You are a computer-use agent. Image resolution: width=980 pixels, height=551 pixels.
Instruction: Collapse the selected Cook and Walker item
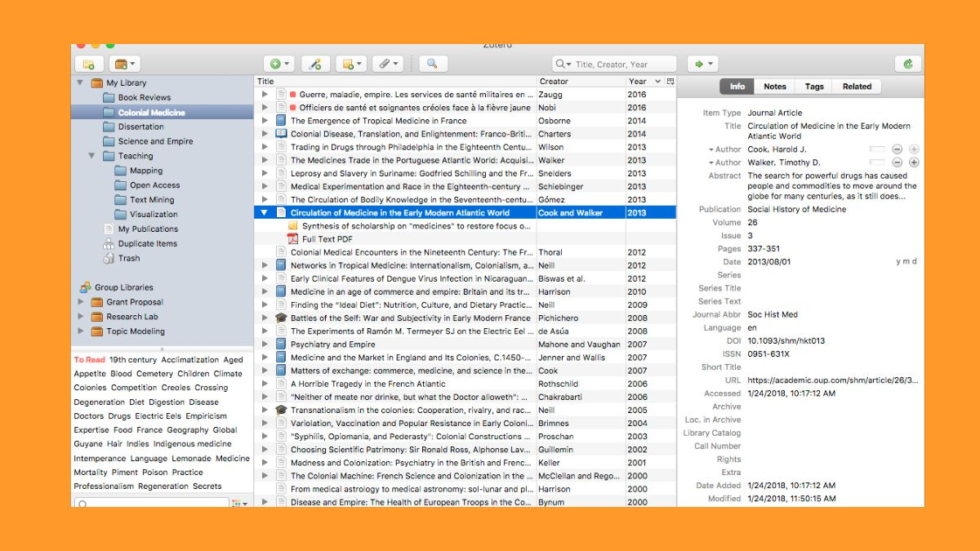pyautogui.click(x=264, y=212)
